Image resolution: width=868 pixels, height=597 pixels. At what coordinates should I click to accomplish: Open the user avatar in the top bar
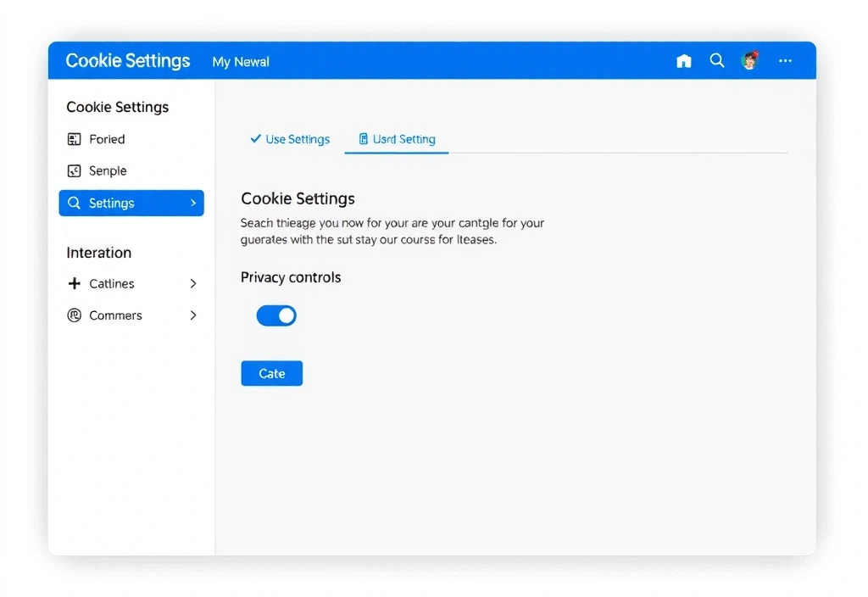pos(750,60)
